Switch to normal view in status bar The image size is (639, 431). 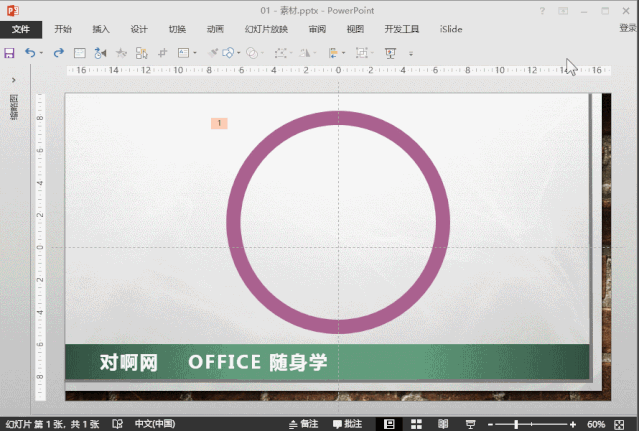(389, 424)
